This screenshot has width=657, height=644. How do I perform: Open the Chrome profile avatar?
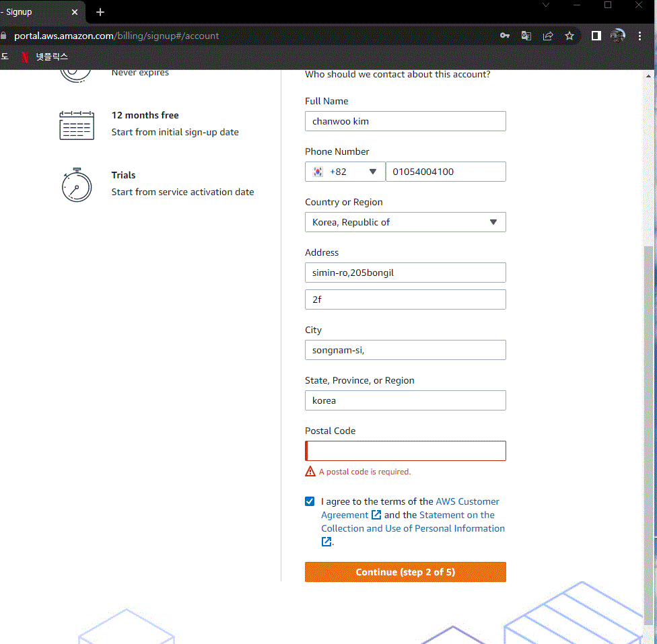617,36
